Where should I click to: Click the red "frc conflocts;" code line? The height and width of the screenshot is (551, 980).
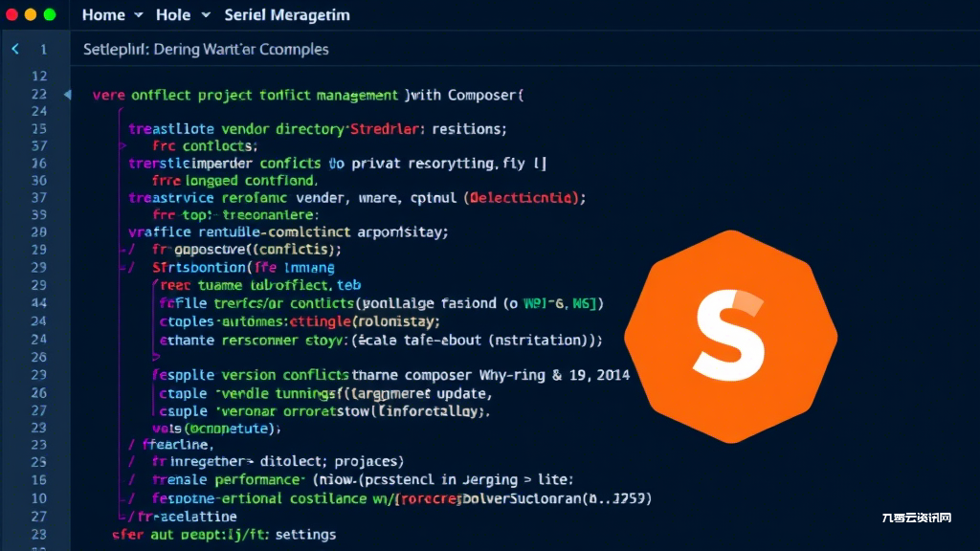(x=205, y=146)
